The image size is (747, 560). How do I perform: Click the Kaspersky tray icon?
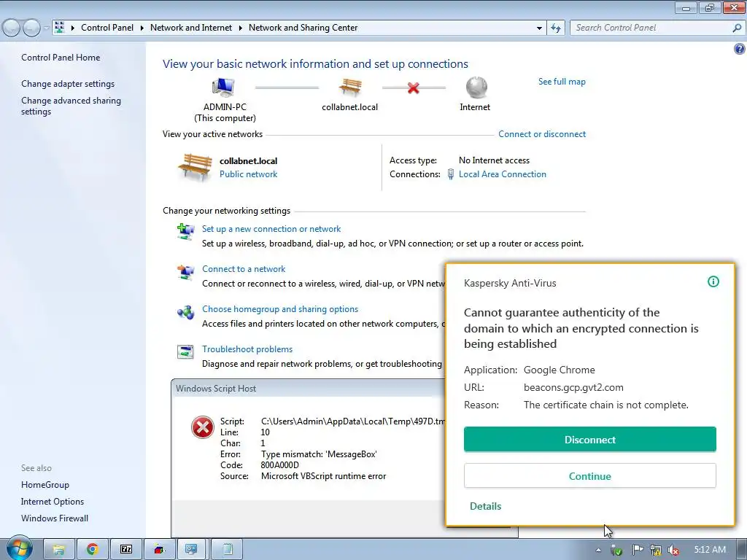pyautogui.click(x=616, y=550)
